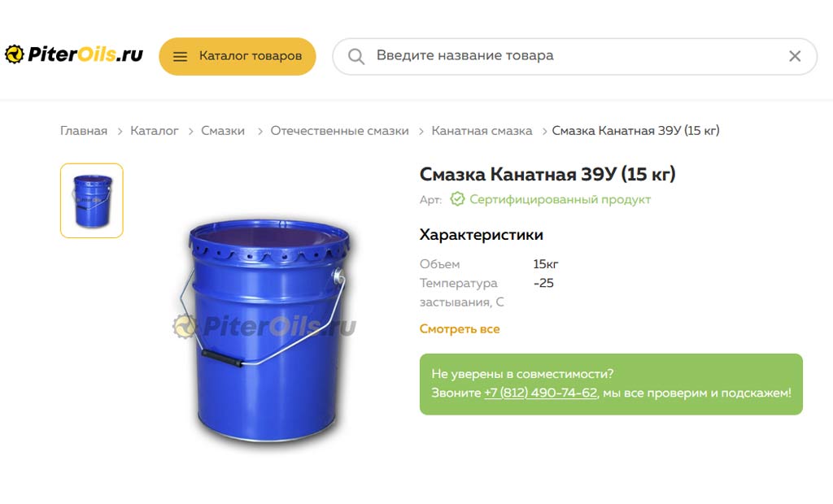
Task: Click the PiterOils.ru gear logo icon
Action: (x=15, y=54)
